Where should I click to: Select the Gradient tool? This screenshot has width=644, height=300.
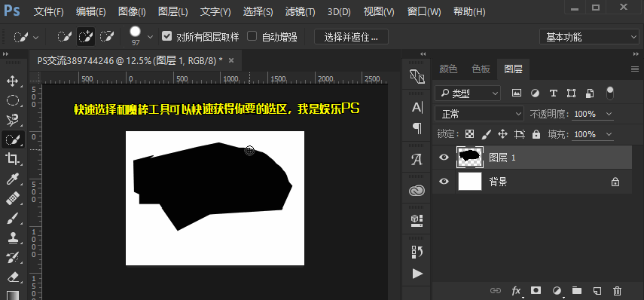[x=13, y=295]
